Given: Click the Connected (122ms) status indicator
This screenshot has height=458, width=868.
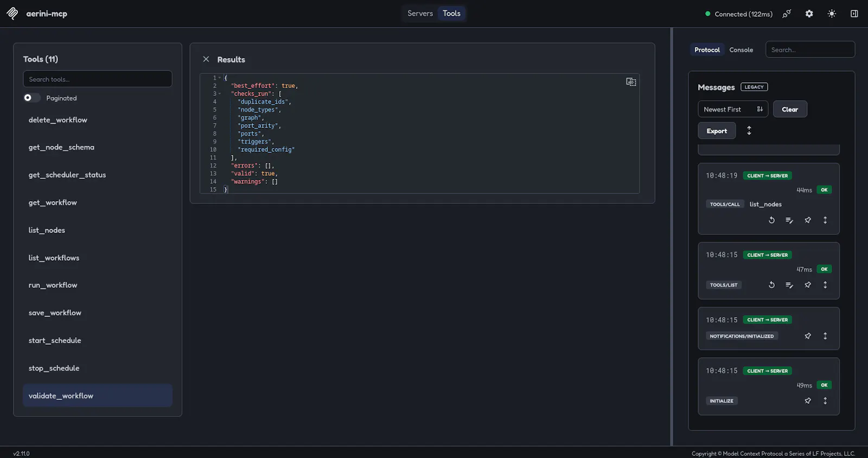Looking at the screenshot, I should tap(739, 14).
